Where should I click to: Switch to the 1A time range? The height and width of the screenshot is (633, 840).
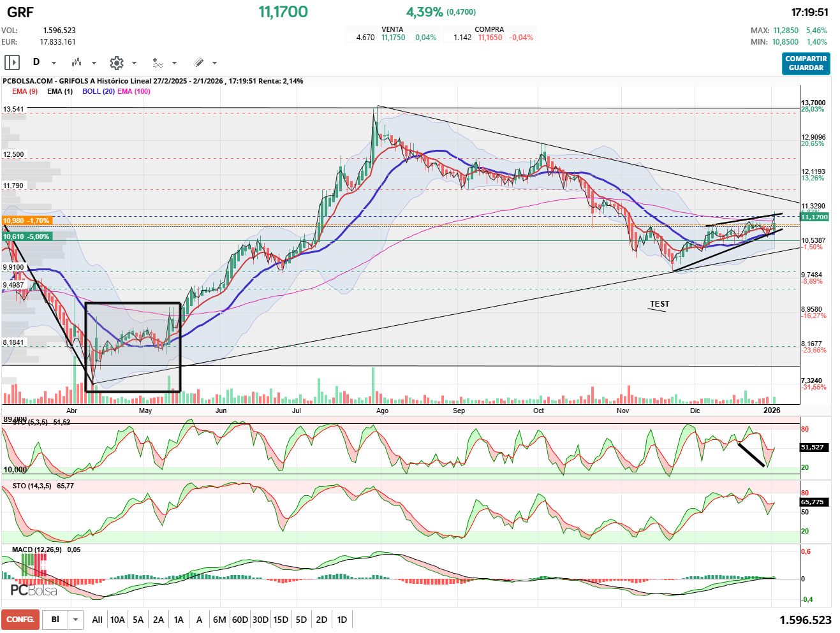[179, 620]
